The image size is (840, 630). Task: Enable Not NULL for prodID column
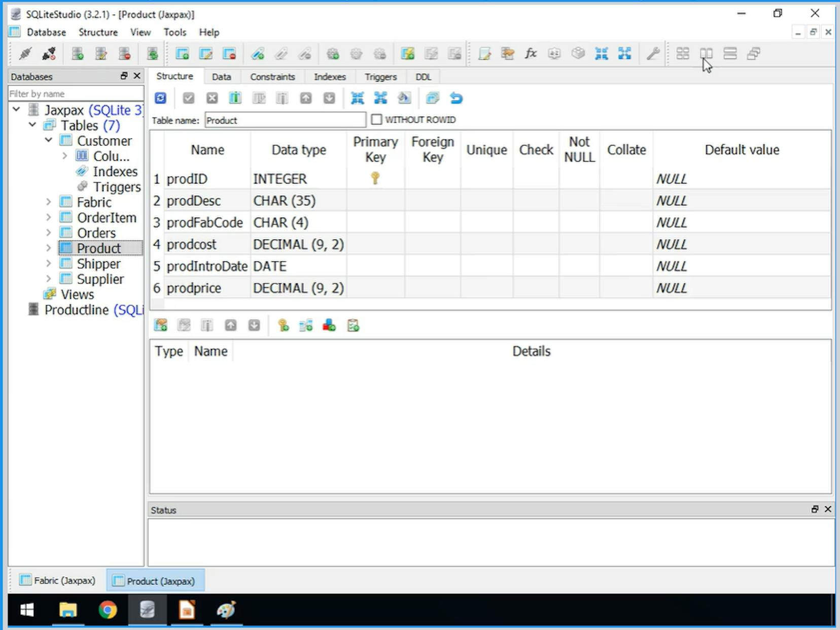pyautogui.click(x=579, y=179)
